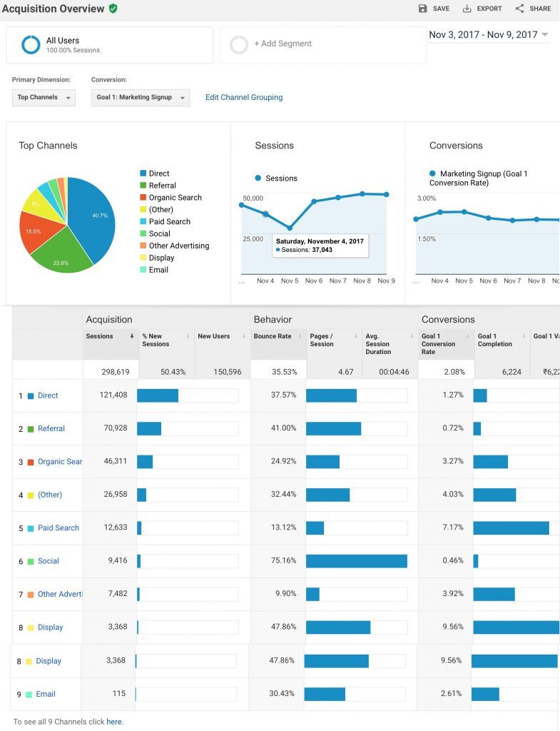The width and height of the screenshot is (560, 731).
Task: Open the Social channel link in table
Action: click(49, 561)
